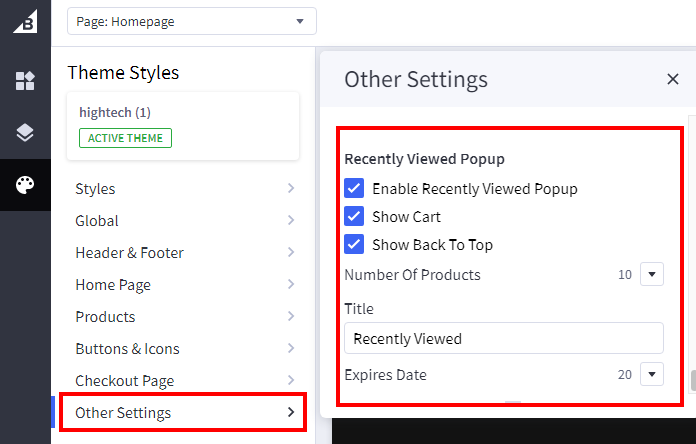Open Buttons & Icons settings
The height and width of the screenshot is (444, 696).
185,349
